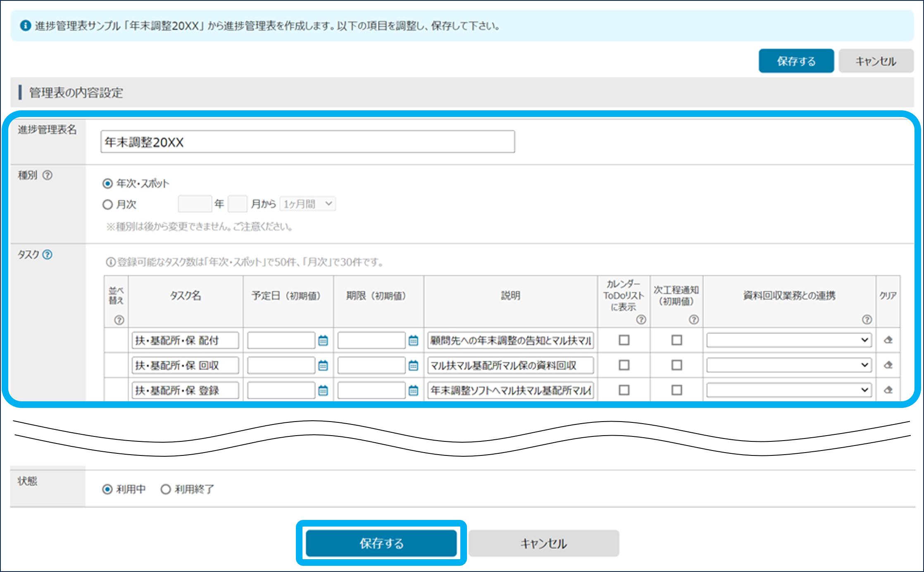Click help icon next to 種別 label
This screenshot has width=924, height=572.
click(48, 175)
